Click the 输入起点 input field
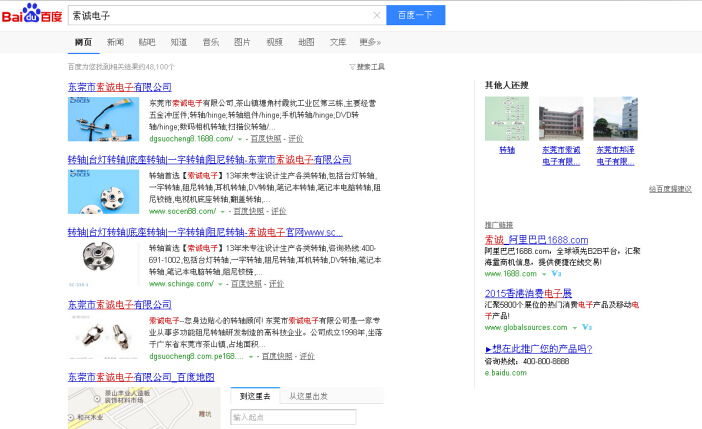The height and width of the screenshot is (429, 702). point(293,417)
